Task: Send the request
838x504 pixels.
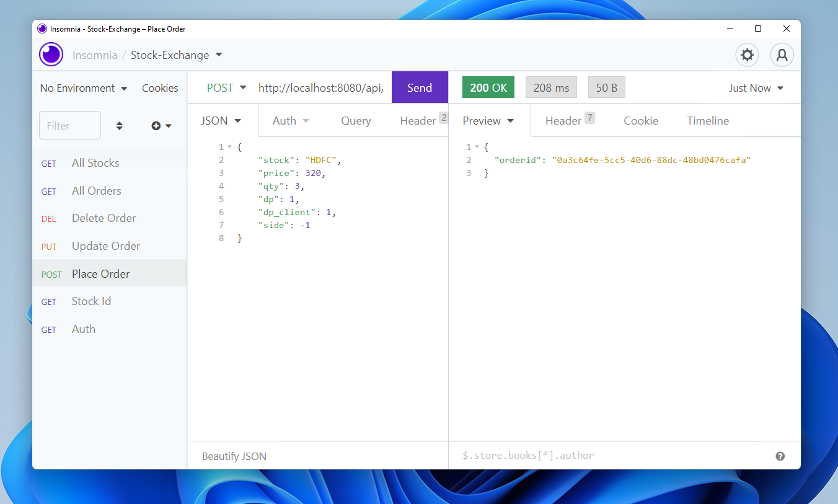Action: 420,88
